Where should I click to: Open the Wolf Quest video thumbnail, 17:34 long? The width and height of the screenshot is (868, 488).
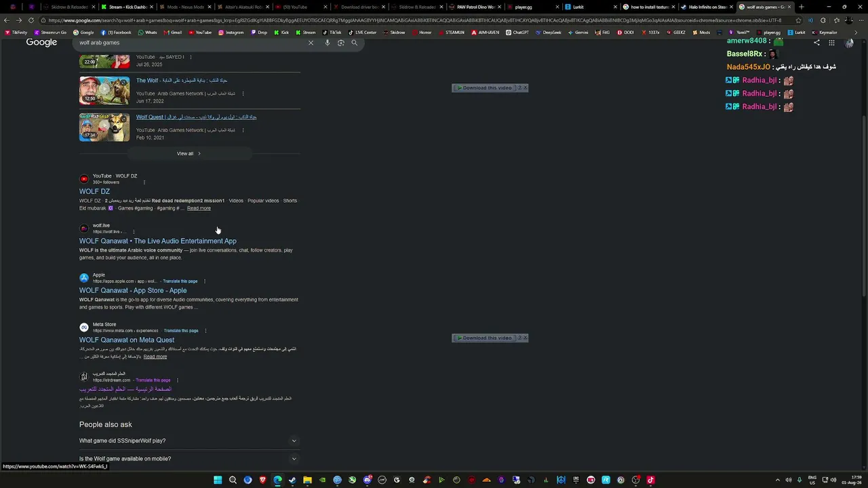[104, 127]
